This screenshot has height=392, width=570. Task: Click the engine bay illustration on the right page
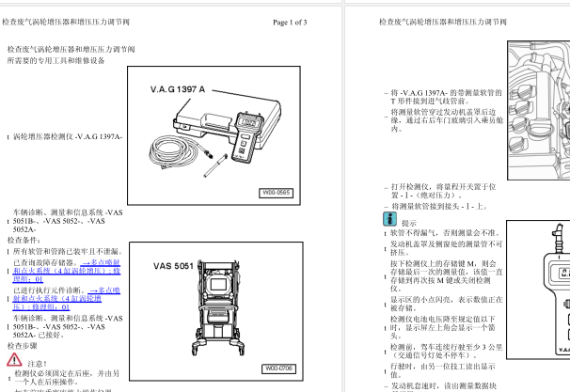coord(539,110)
